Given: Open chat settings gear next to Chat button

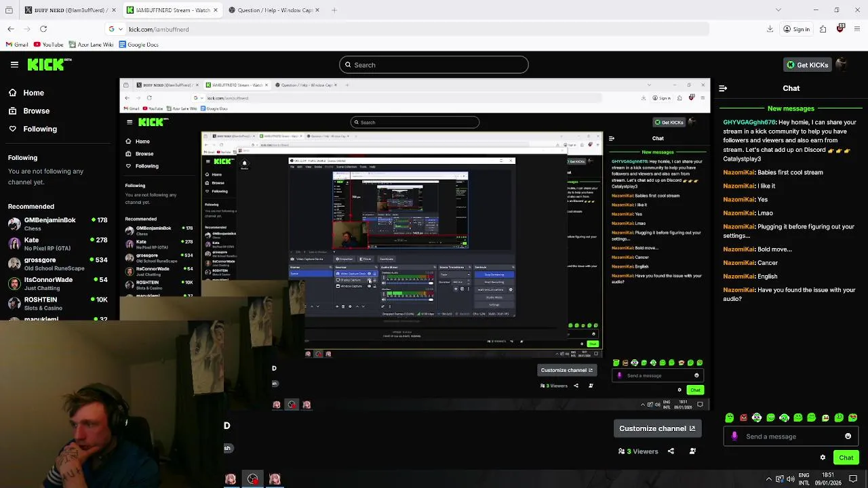Looking at the screenshot, I should 823,457.
